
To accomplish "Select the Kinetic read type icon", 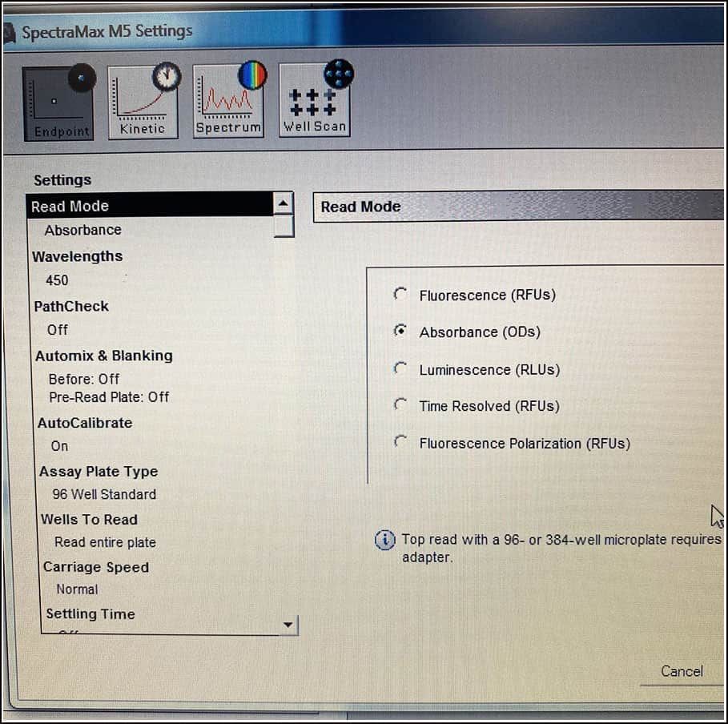I will (143, 101).
